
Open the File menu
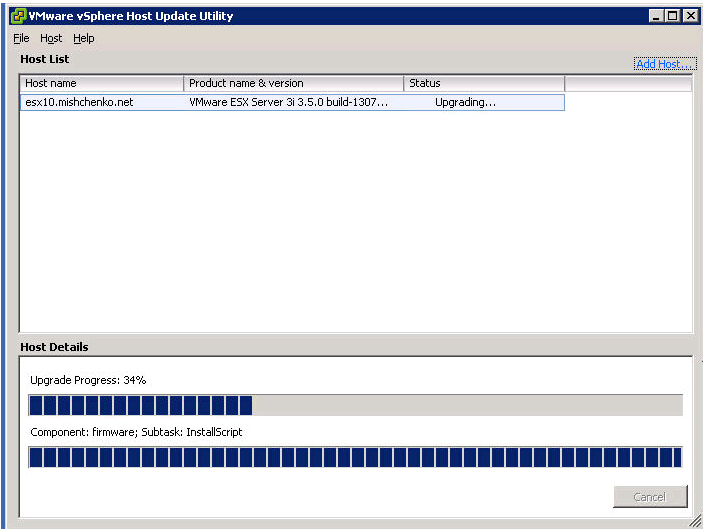[21, 39]
